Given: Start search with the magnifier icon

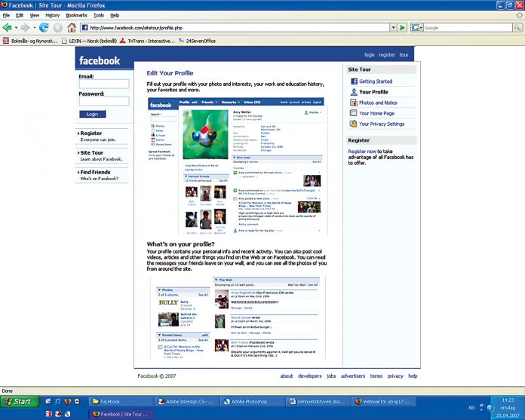Looking at the screenshot, I should [x=517, y=28].
